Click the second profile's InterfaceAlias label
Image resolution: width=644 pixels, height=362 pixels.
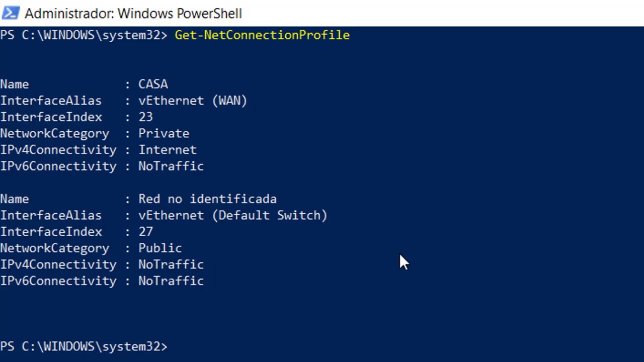click(51, 215)
